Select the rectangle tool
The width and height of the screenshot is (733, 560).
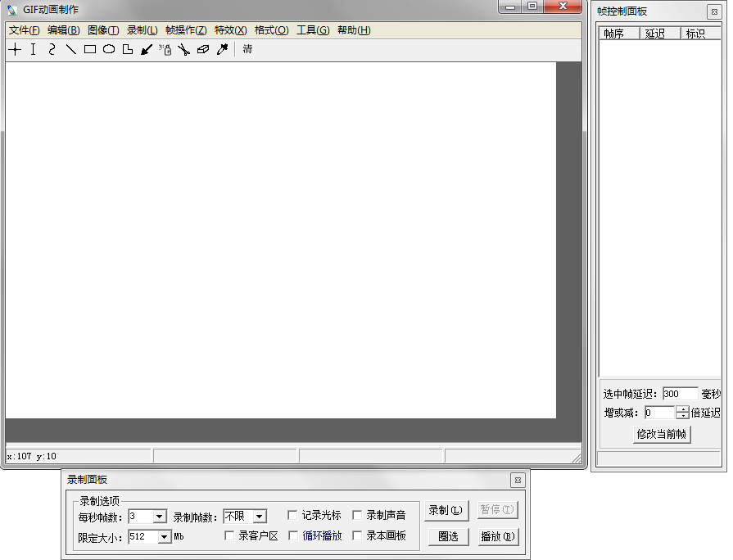89,49
